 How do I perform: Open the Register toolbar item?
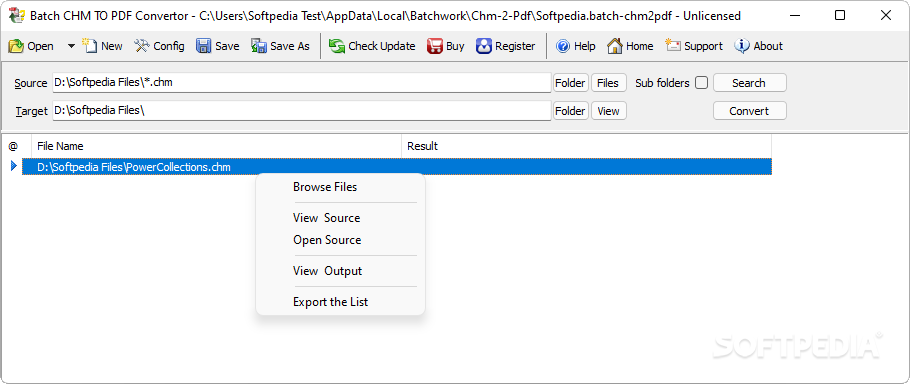505,46
